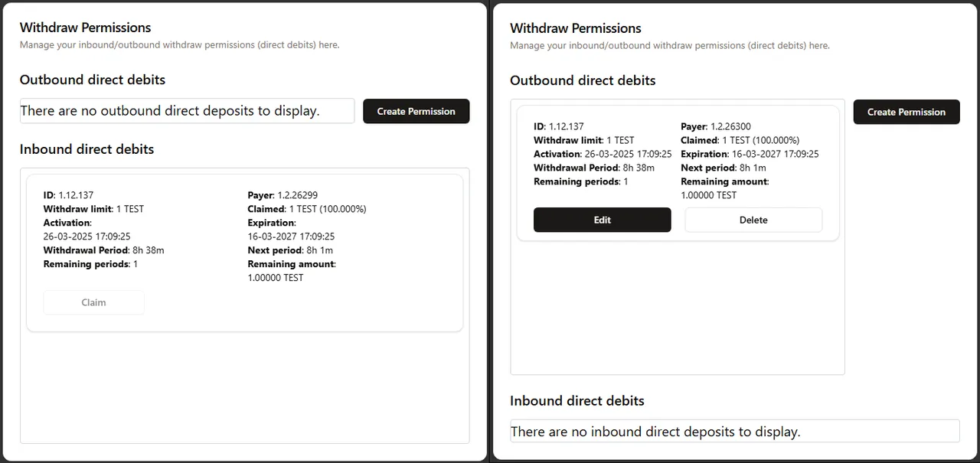Viewport: 980px width, 463px height.
Task: Click remaining amount 1.00000 TEST in inbound card
Action: coord(276,278)
